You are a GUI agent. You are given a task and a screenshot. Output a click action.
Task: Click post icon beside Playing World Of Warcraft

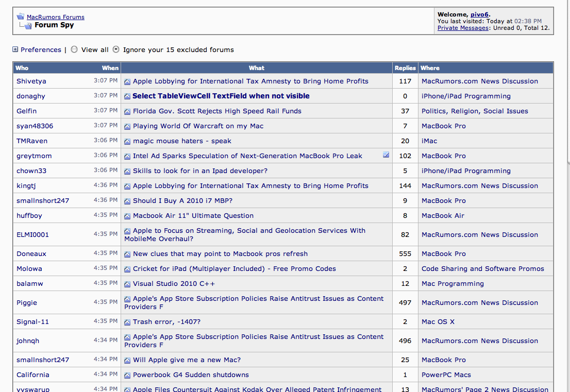pyautogui.click(x=127, y=126)
